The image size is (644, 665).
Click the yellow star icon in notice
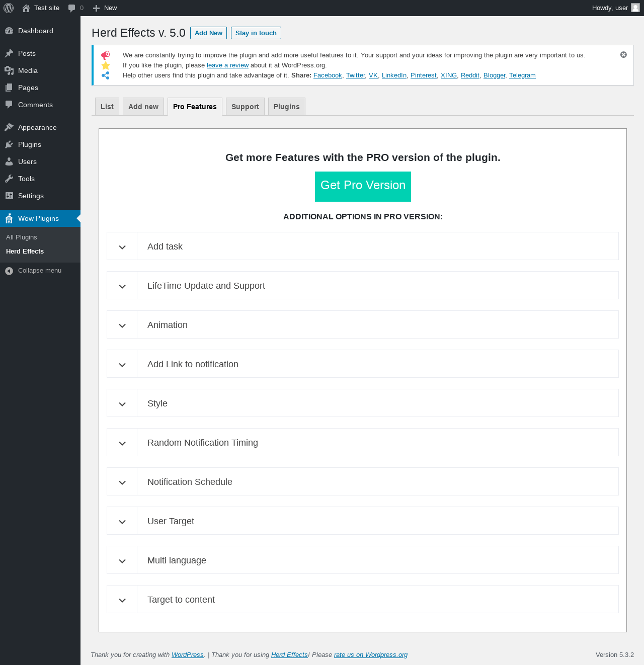106,65
